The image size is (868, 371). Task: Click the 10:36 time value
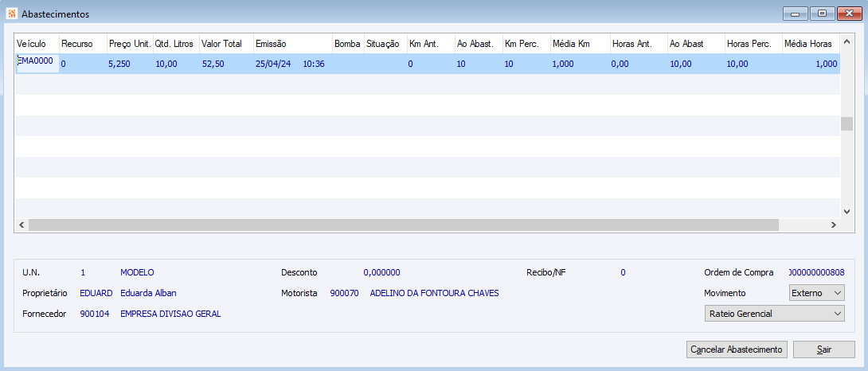313,64
